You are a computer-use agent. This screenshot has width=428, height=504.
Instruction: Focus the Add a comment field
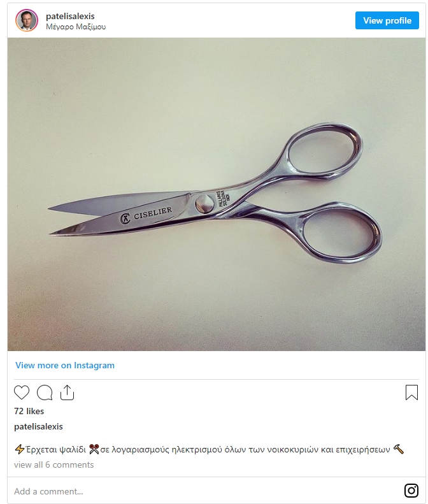[x=206, y=491]
